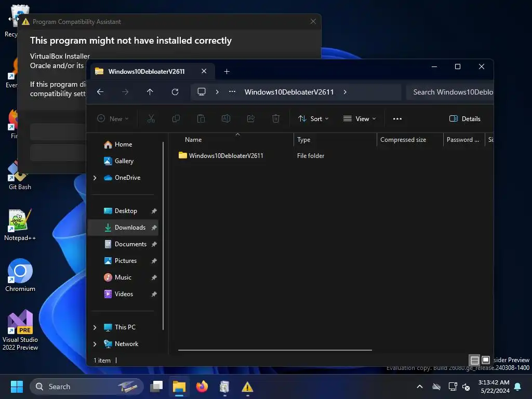Click the pin icon beside Videos

tap(154, 294)
